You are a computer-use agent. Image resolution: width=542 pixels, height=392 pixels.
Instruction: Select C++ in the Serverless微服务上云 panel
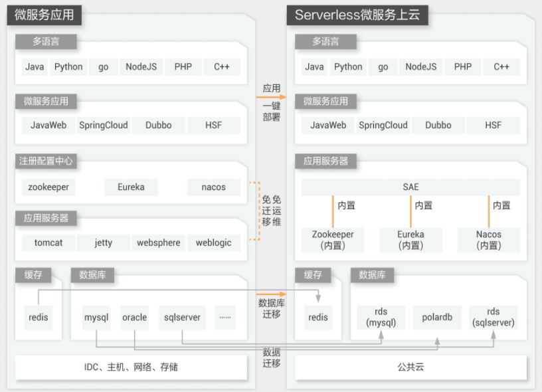tap(501, 66)
